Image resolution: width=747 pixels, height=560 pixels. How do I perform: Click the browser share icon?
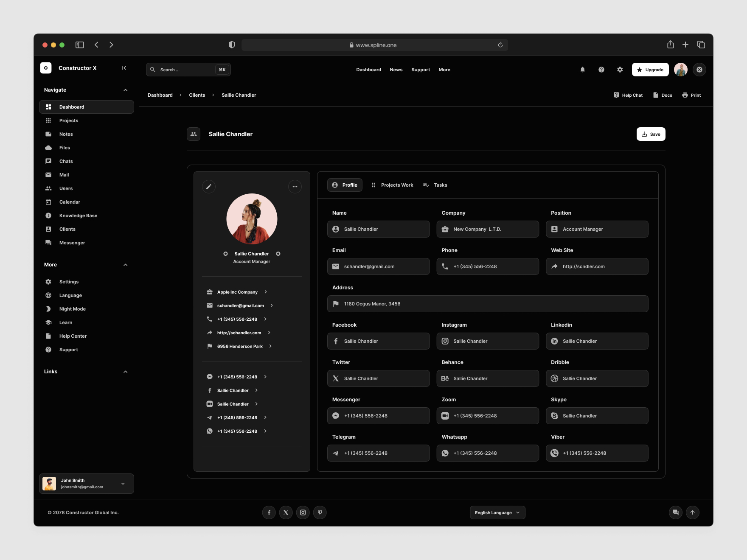click(671, 45)
